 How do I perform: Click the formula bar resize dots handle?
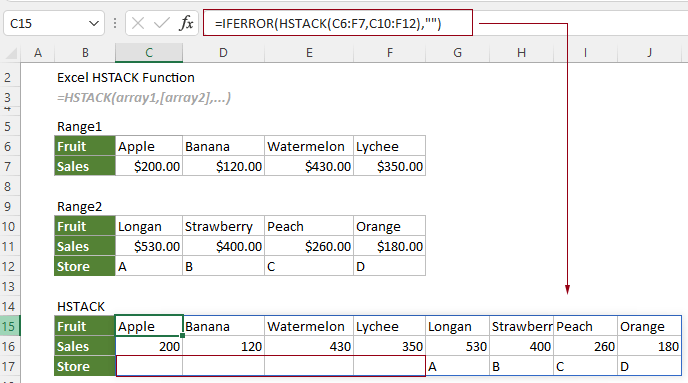coord(115,23)
